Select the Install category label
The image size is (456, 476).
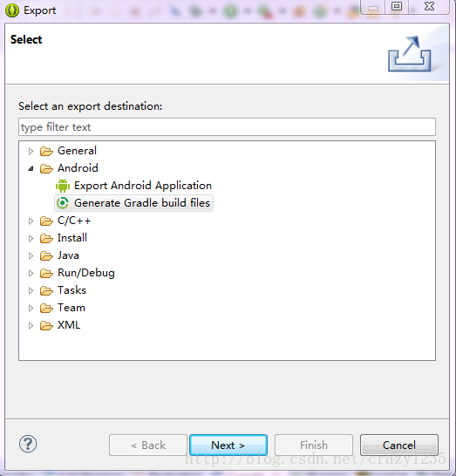coord(72,238)
